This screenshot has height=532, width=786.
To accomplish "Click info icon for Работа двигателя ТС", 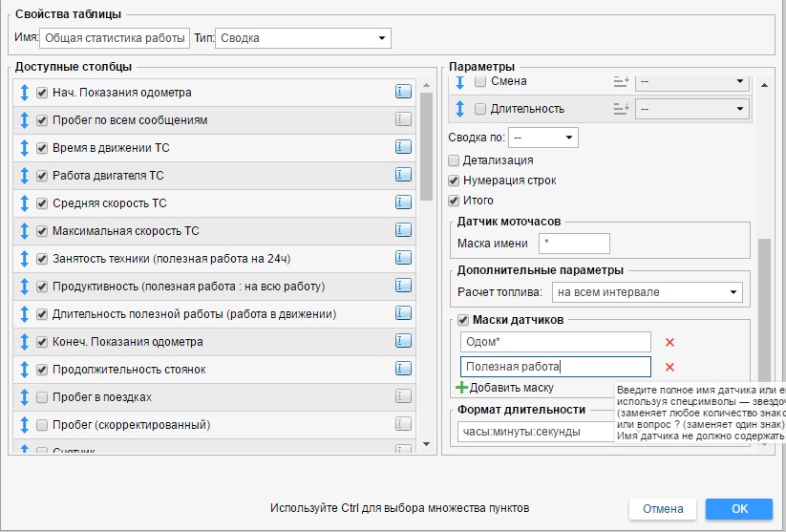I will tap(403, 176).
